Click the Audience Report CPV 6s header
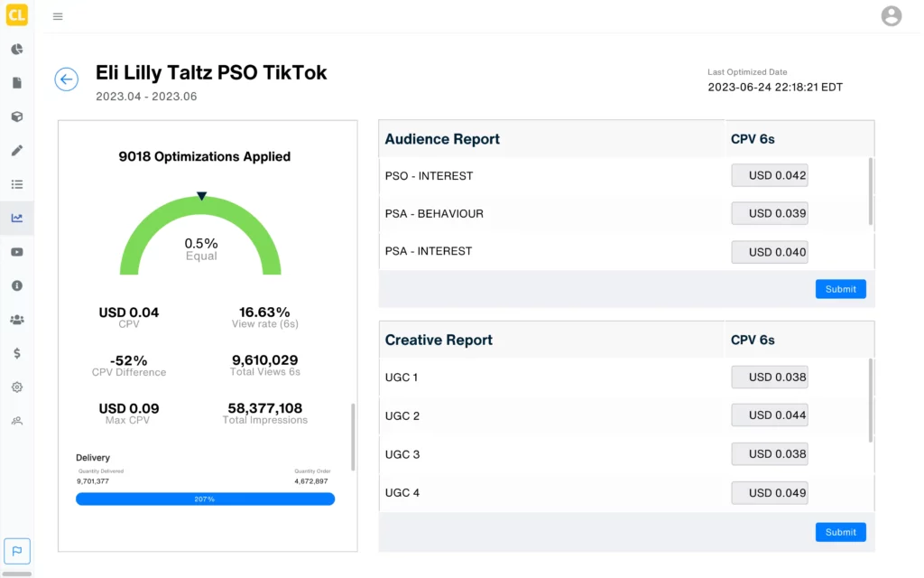 point(753,139)
